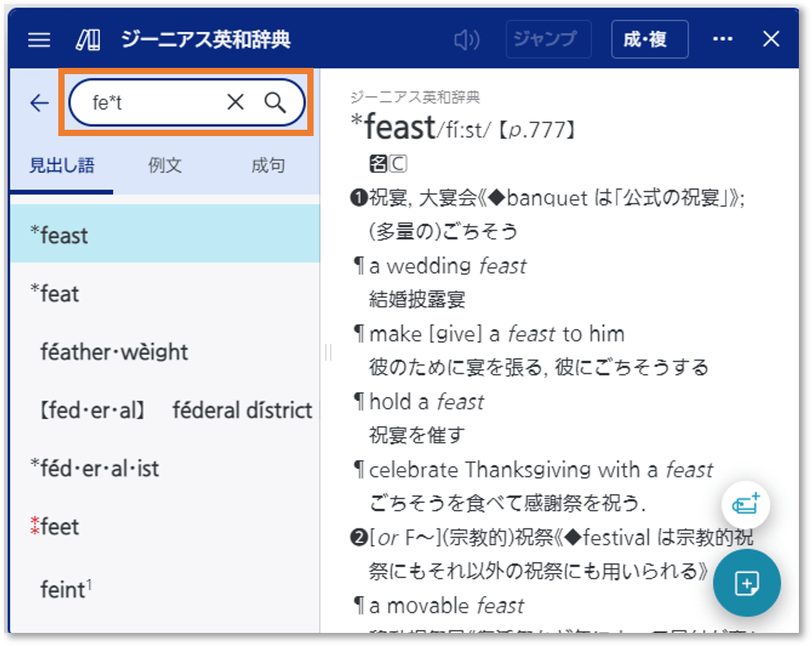Select the feint entry

165,589
